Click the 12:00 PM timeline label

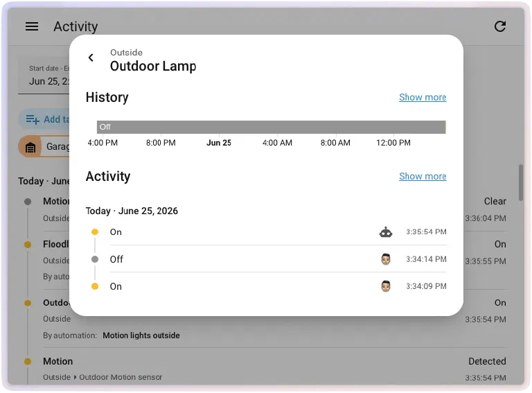(x=393, y=143)
